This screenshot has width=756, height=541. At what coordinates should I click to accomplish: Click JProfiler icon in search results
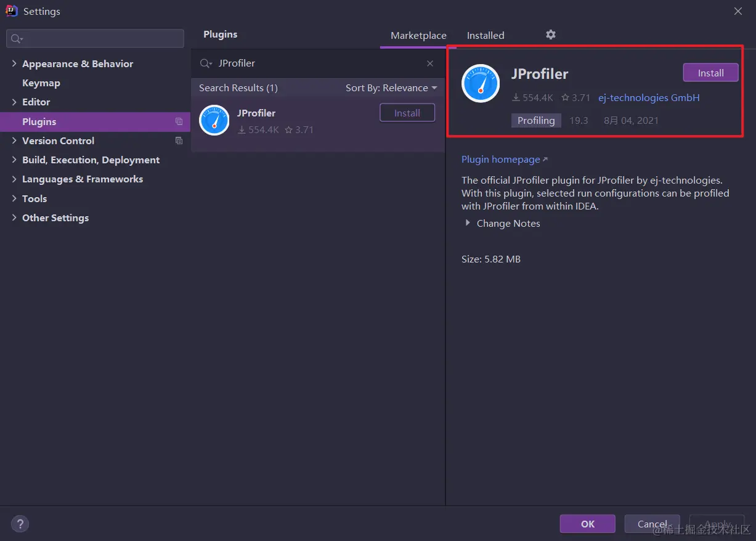tap(214, 120)
